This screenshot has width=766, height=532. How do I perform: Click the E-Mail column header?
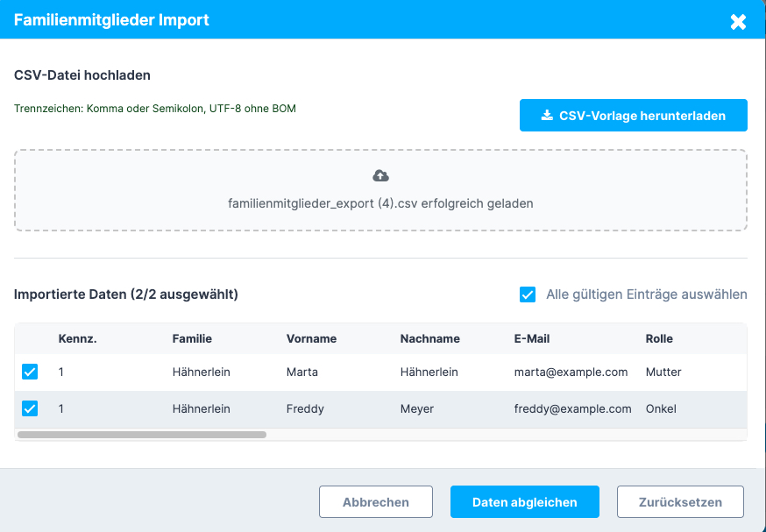[532, 338]
